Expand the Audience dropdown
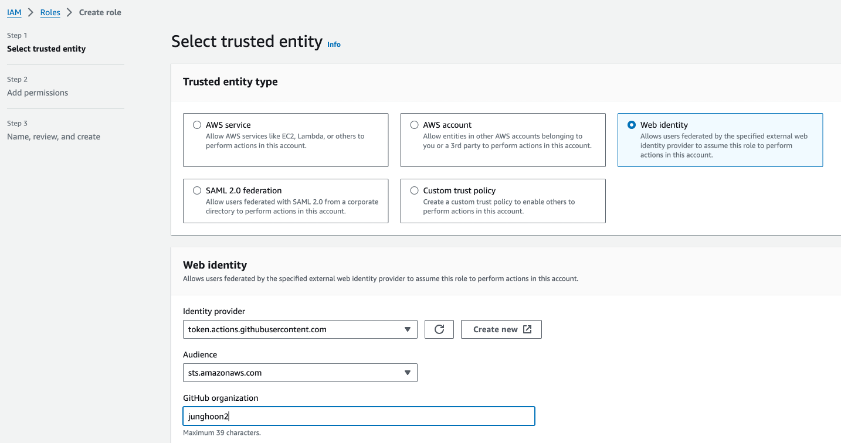Screen dimensions: 842x444 tap(300, 373)
